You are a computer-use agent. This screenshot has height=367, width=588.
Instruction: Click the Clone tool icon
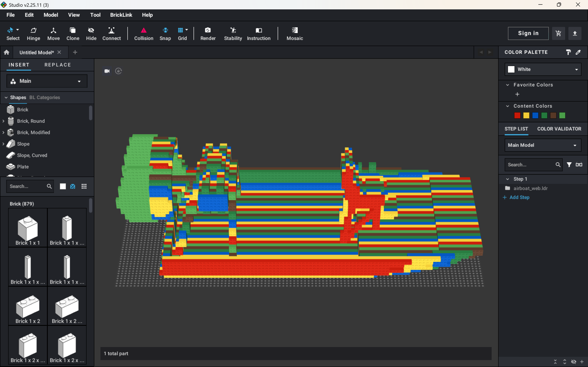point(73,33)
